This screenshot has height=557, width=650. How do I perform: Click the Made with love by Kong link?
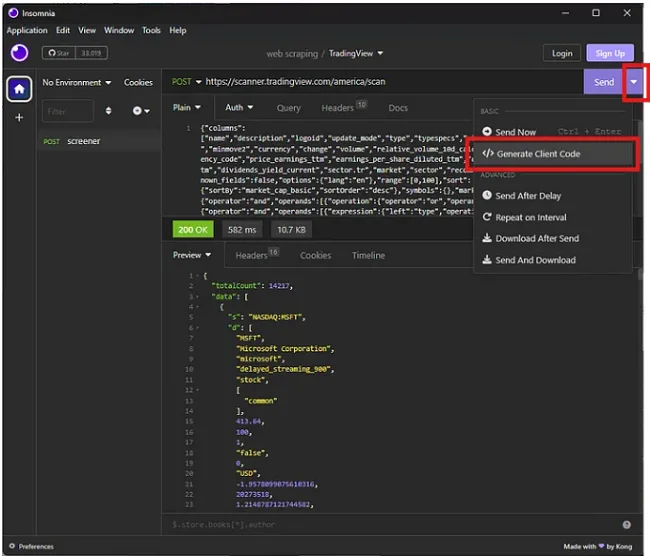pos(597,546)
